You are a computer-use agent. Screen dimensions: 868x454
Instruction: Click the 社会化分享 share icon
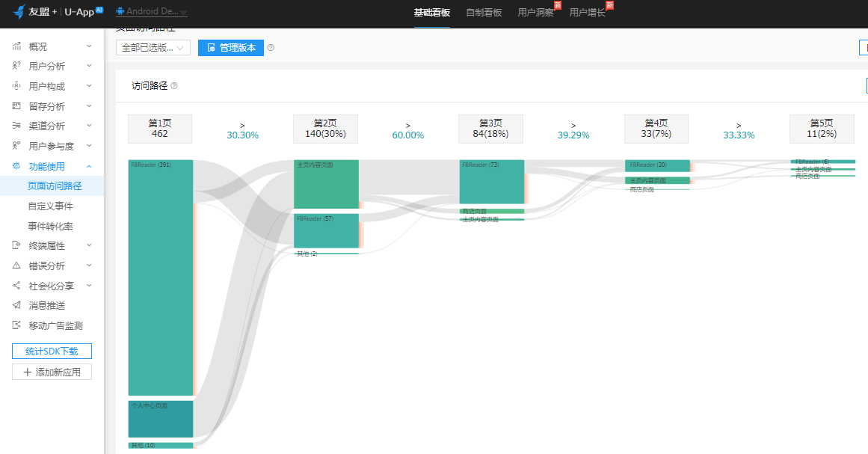(16, 286)
